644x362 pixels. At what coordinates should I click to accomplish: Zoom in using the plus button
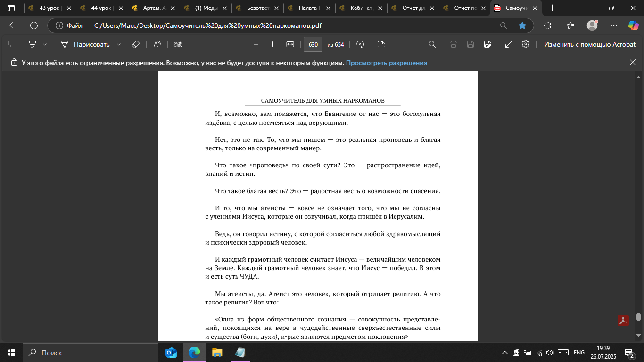(x=272, y=44)
